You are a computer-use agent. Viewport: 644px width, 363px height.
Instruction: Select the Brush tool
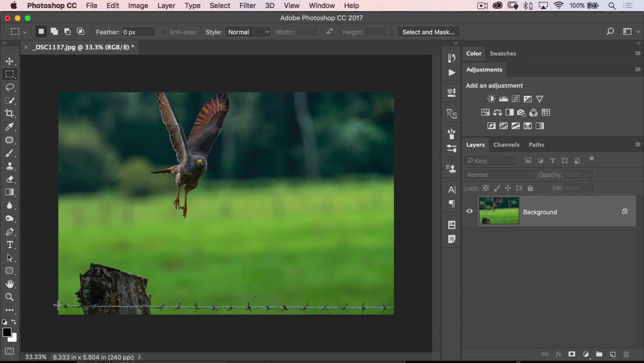coord(10,153)
